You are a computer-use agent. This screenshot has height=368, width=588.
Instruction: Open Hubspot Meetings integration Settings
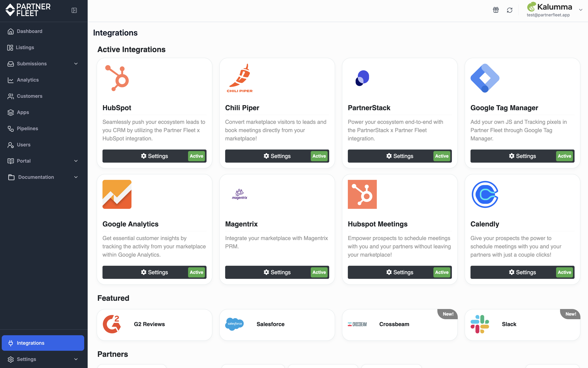tap(400, 272)
